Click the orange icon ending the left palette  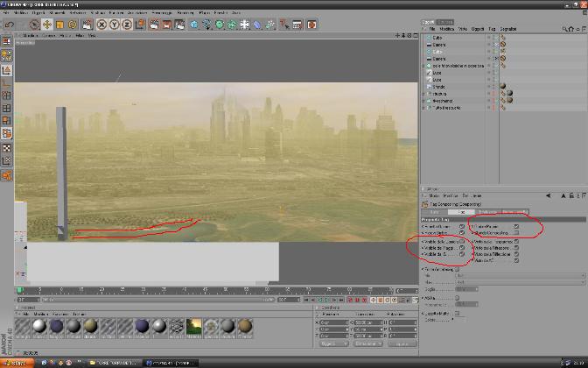point(7,175)
